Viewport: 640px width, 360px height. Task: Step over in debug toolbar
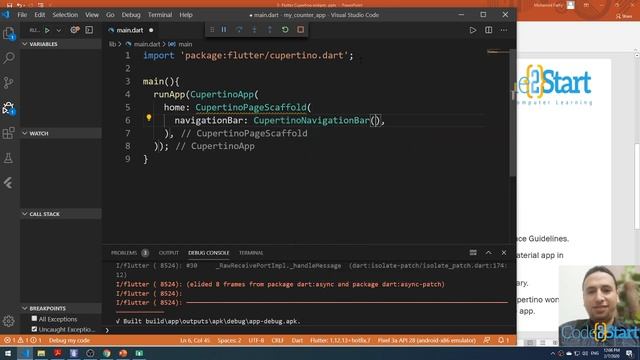(x=239, y=30)
